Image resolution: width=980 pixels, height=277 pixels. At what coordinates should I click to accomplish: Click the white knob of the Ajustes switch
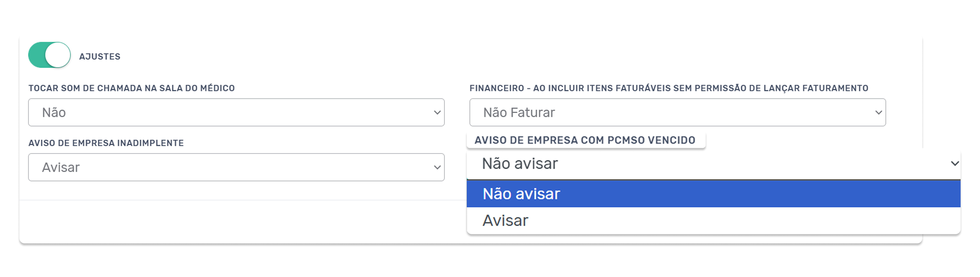(57, 55)
